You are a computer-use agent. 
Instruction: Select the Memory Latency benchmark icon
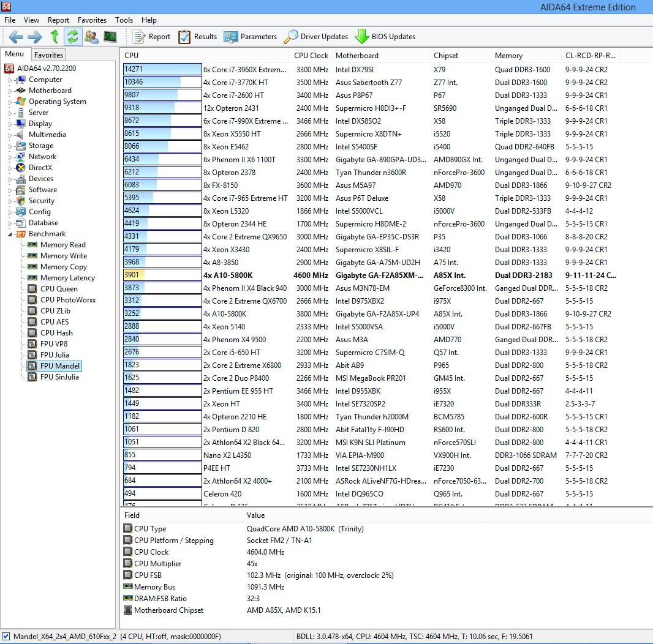pyautogui.click(x=32, y=278)
